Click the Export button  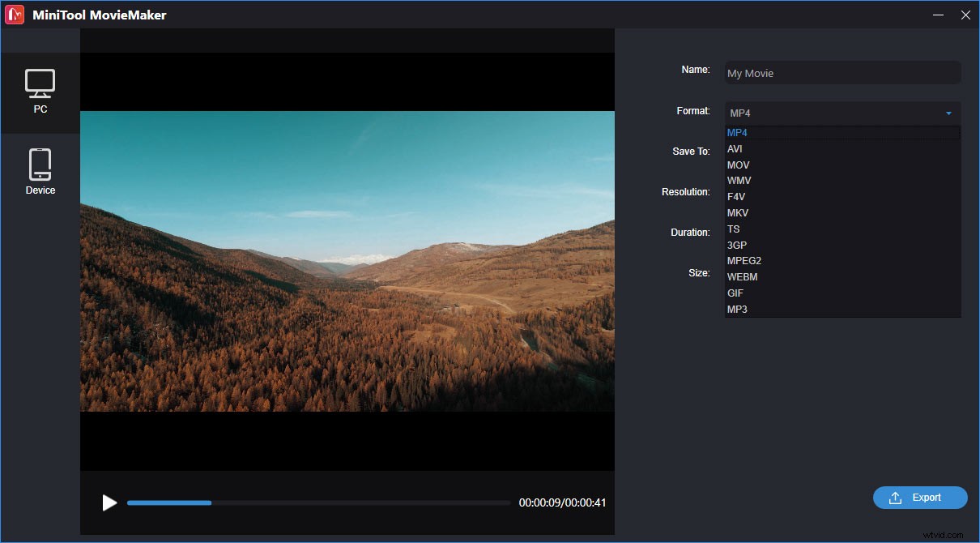[920, 498]
